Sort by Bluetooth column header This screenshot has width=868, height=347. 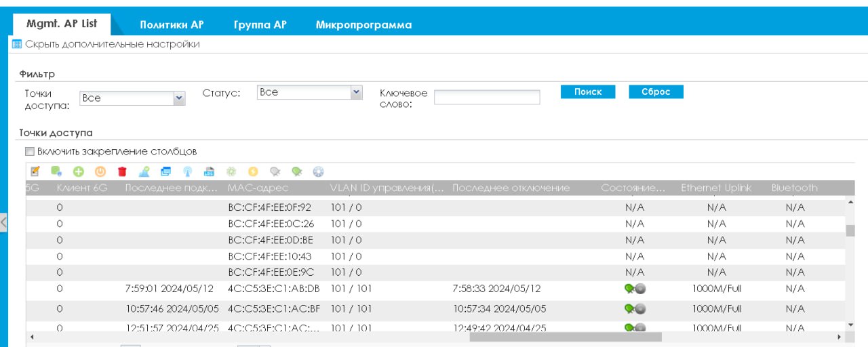[795, 188]
